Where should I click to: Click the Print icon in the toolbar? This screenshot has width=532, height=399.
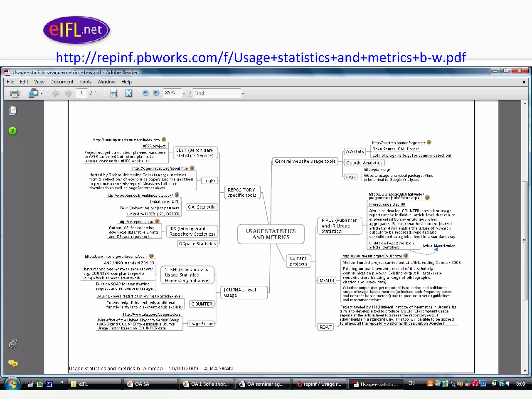coord(15,93)
